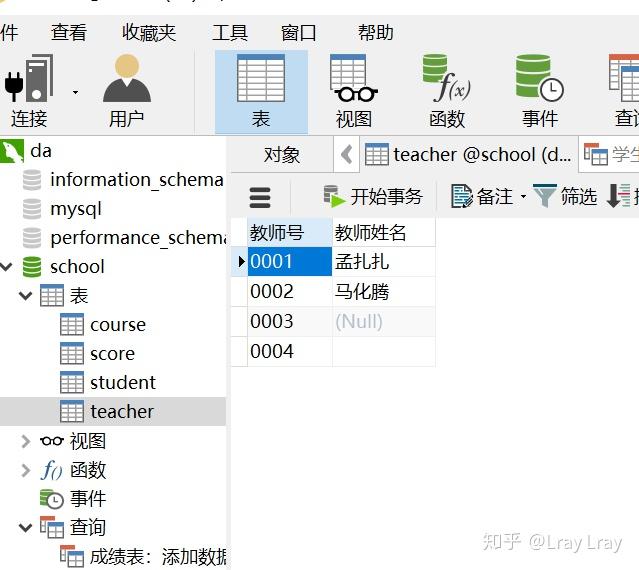Click 开始事务 begin transaction button
The image size is (639, 570).
(x=372, y=197)
